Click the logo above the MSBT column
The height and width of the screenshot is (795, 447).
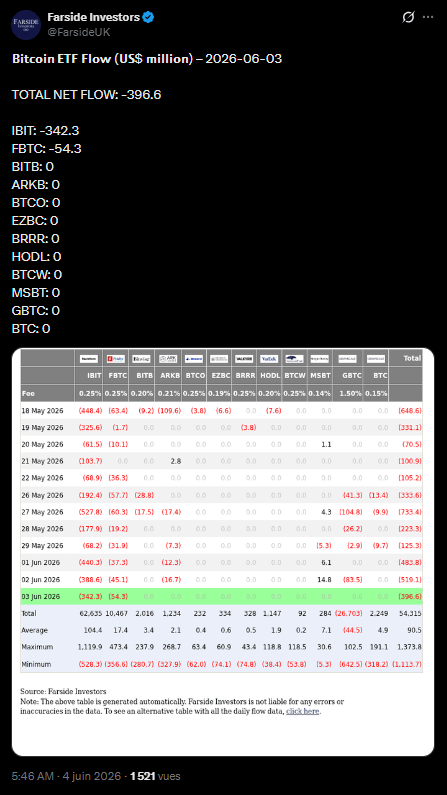click(x=320, y=358)
